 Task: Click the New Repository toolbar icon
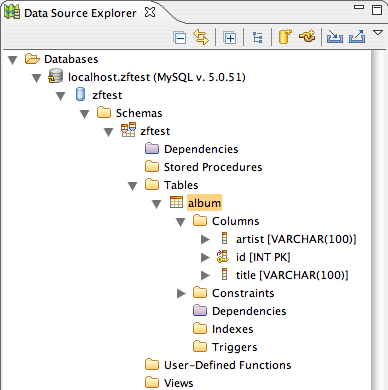pyautogui.click(x=307, y=36)
